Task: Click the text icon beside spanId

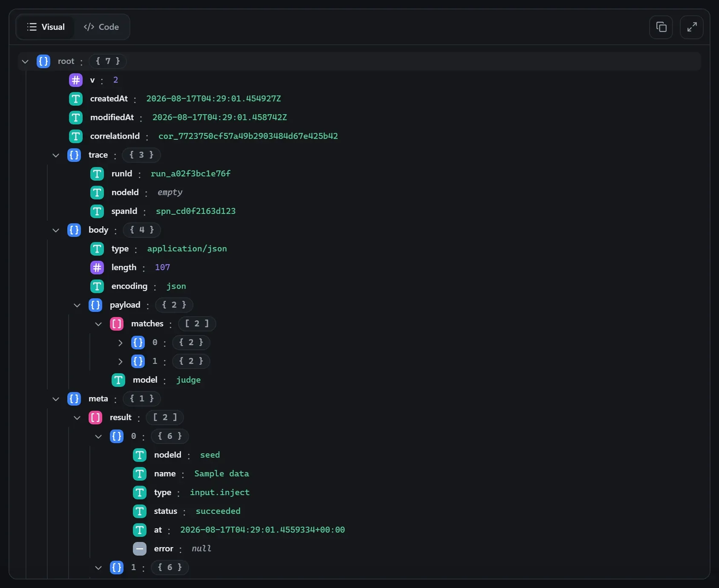Action: (x=97, y=211)
